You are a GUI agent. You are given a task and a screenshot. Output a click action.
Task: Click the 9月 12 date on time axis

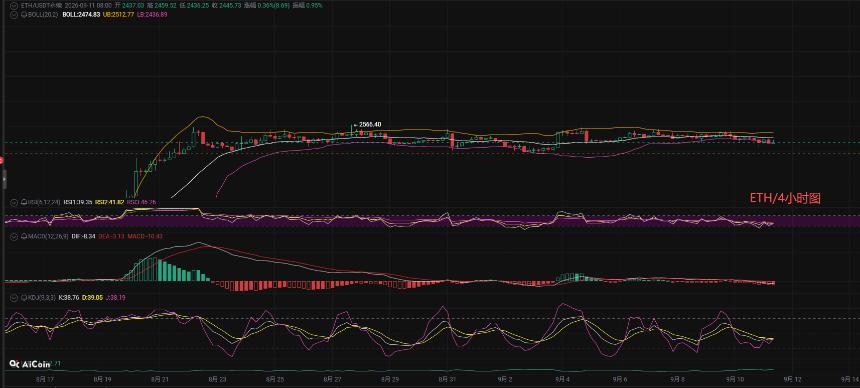(794, 380)
